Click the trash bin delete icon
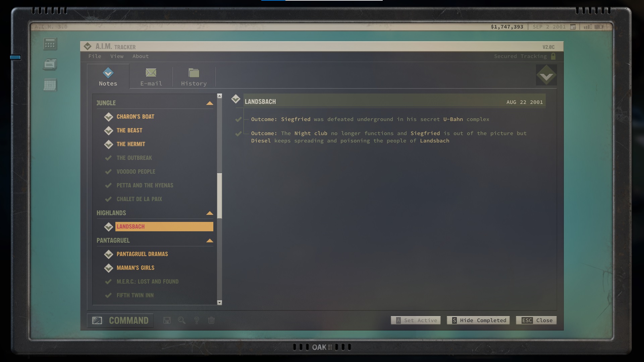 pos(211,320)
